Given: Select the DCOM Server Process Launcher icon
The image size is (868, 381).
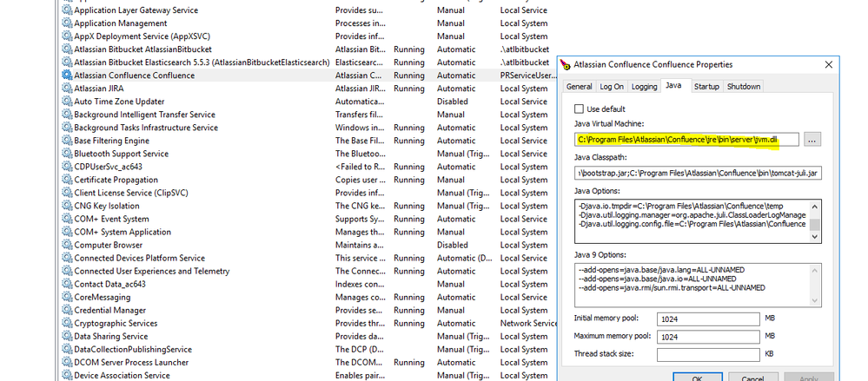Looking at the screenshot, I should click(x=67, y=363).
